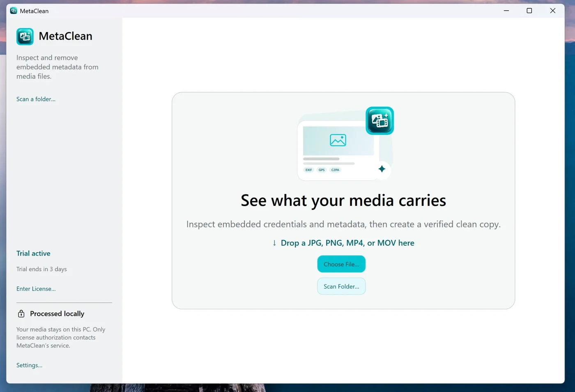The height and width of the screenshot is (392, 575).
Task: Click the Scan Folder button
Action: click(341, 286)
